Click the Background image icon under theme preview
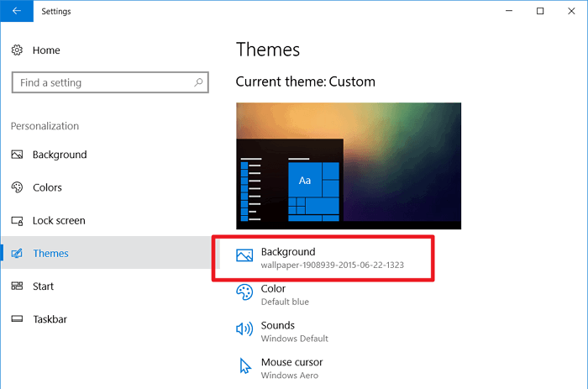The height and width of the screenshot is (389, 588). click(x=244, y=255)
